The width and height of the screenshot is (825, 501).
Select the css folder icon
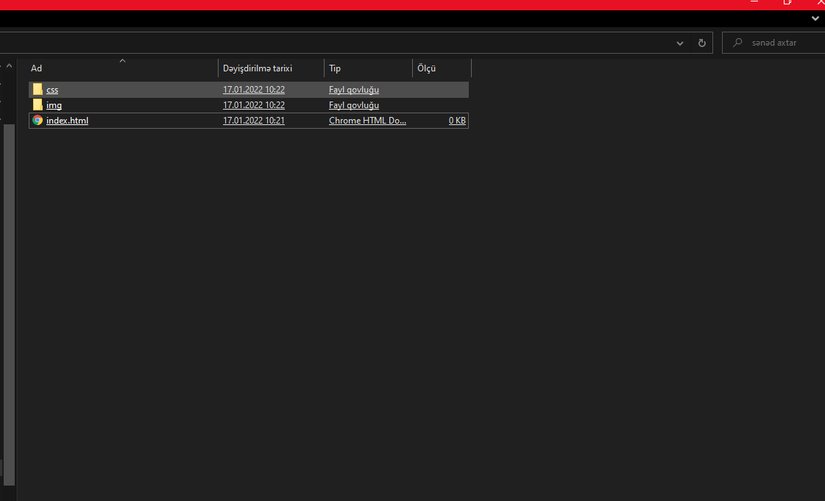37,90
